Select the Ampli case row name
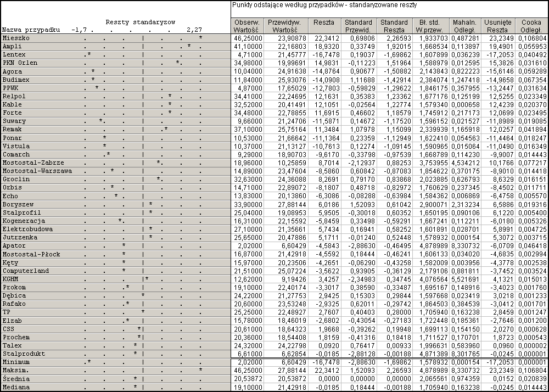 (x=12, y=46)
